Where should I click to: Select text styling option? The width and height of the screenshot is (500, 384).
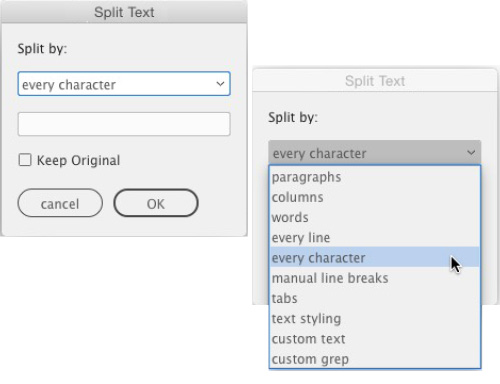tap(375, 319)
